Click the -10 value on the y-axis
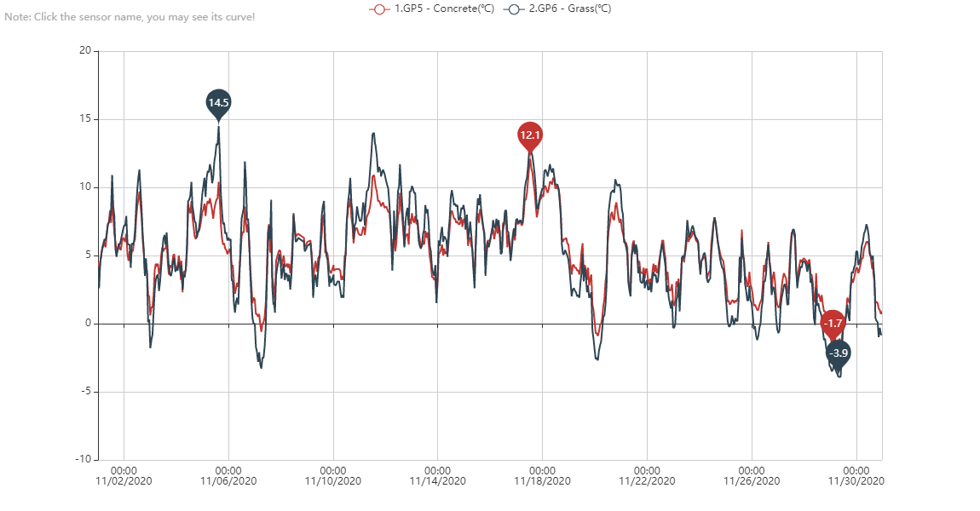The width and height of the screenshot is (980, 511). 82,460
